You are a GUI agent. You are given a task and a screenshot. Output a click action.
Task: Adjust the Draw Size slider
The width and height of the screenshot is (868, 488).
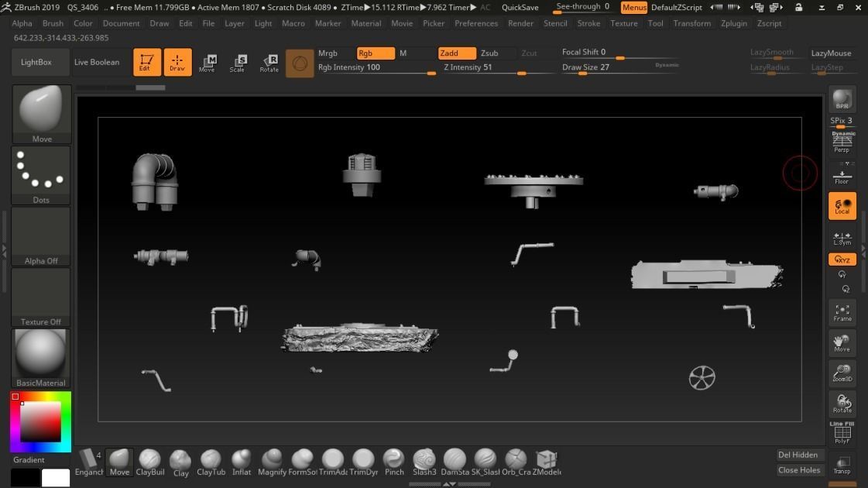[x=619, y=68]
